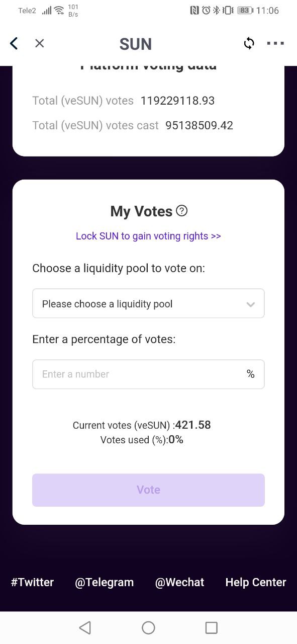Tap the SUN page title
Screen dimensions: 297x644
coord(136,44)
